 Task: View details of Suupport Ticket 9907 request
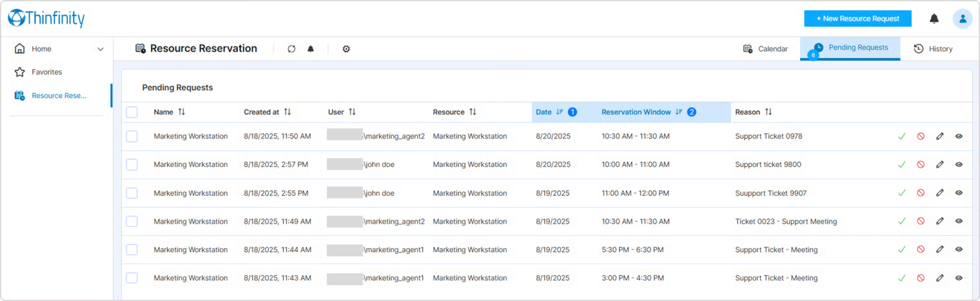[959, 193]
